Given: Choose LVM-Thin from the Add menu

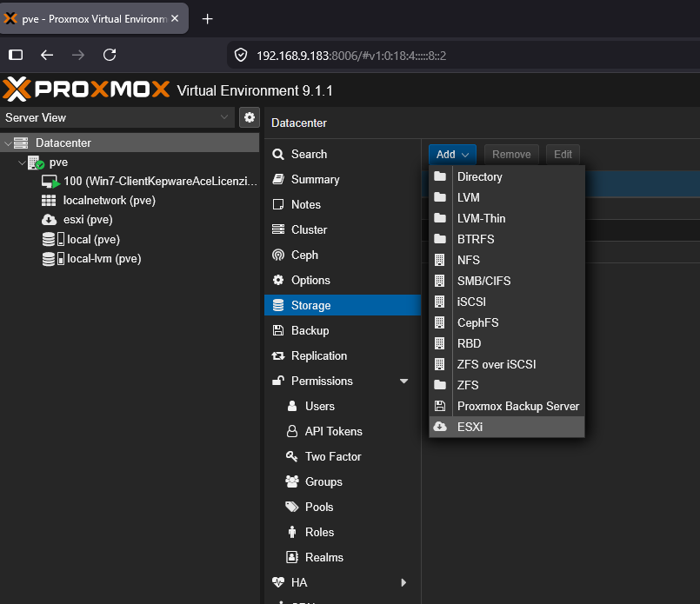Looking at the screenshot, I should coord(507,218).
